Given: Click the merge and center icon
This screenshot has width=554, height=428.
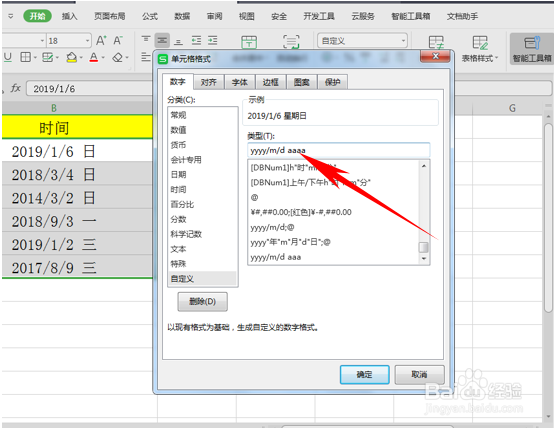Looking at the screenshot, I should coord(249,42).
